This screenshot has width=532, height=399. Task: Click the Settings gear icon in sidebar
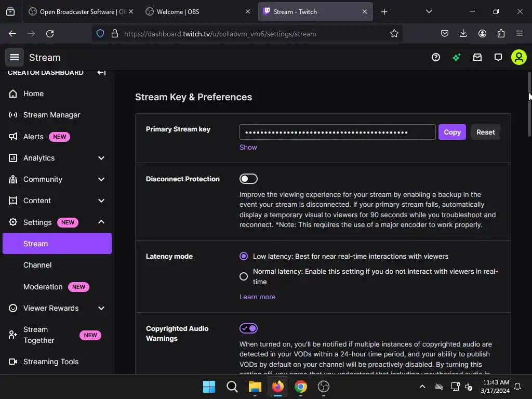click(x=13, y=222)
